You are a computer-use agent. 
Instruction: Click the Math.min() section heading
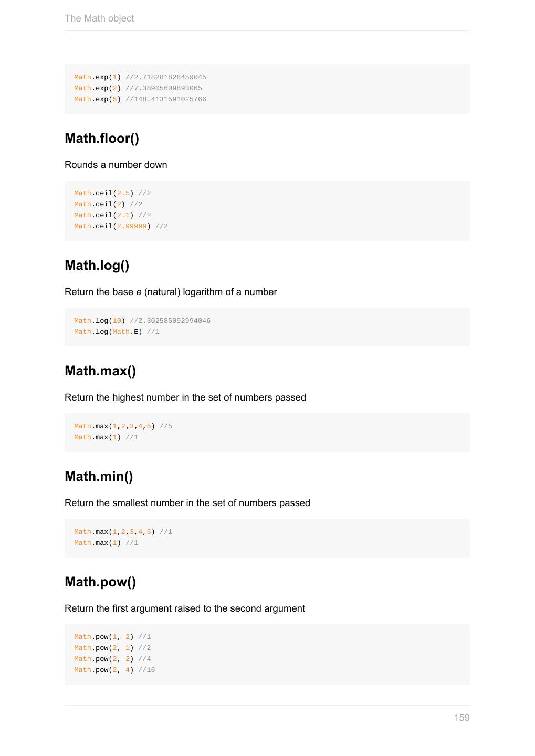point(99,476)
